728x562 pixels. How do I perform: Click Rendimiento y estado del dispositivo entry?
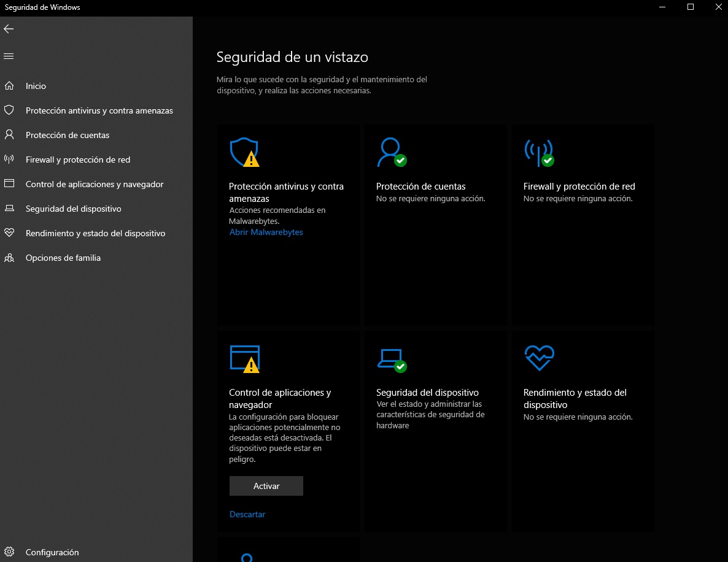[95, 233]
